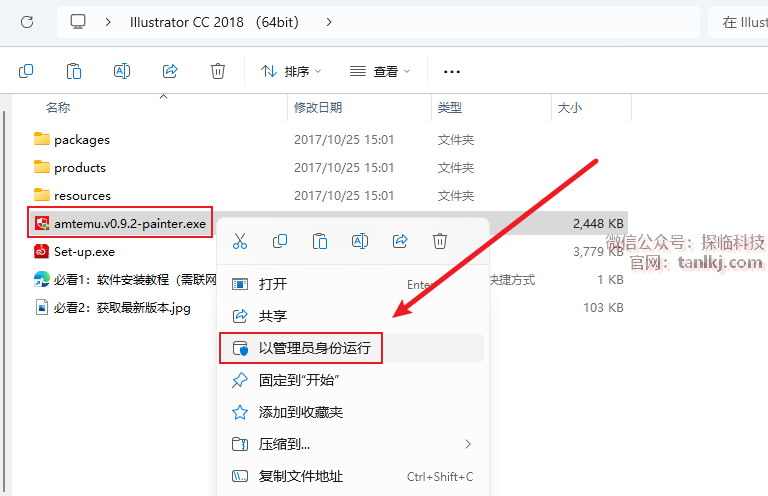Click the toolbar copy icon
The height and width of the screenshot is (496, 768).
(26, 71)
